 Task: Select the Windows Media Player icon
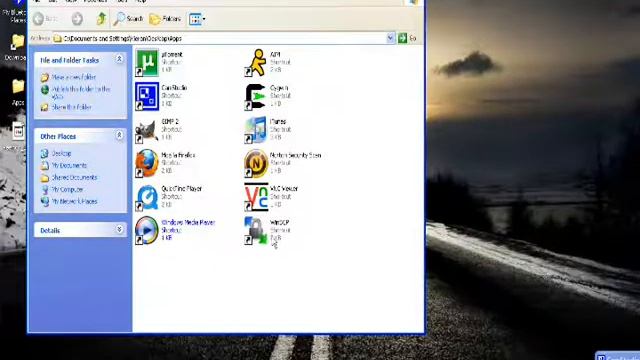(147, 231)
